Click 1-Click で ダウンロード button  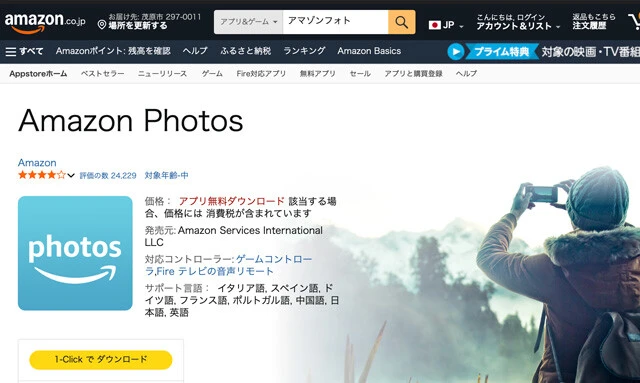coord(101,360)
